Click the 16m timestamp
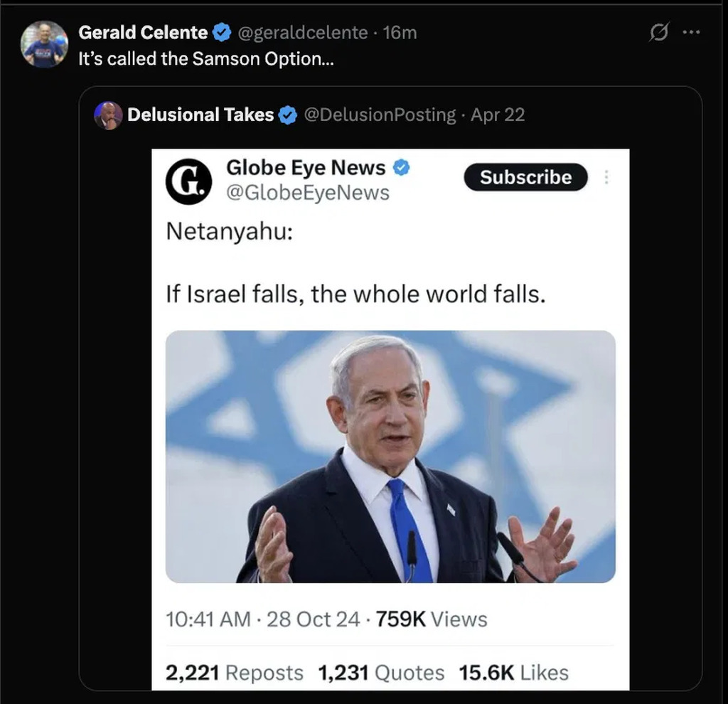The image size is (728, 704). click(400, 33)
